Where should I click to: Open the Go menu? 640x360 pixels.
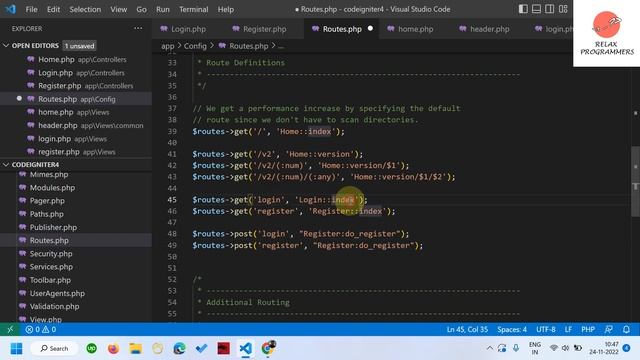141,9
